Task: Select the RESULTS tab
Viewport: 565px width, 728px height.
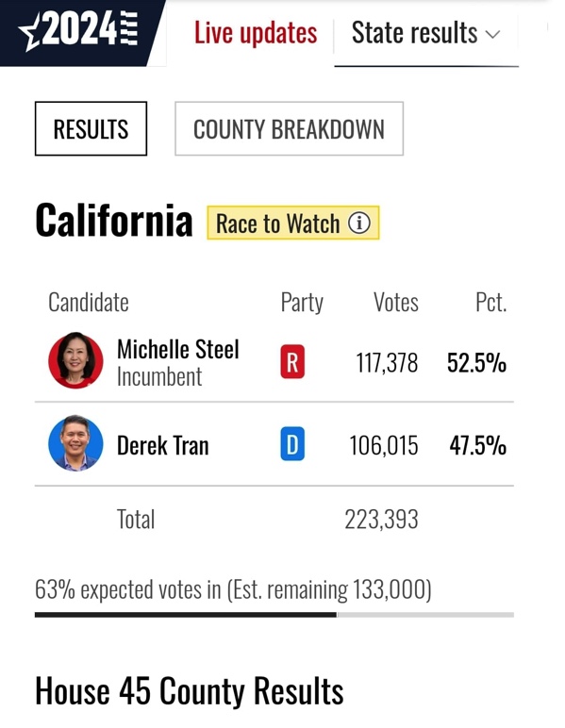Action: (x=91, y=128)
